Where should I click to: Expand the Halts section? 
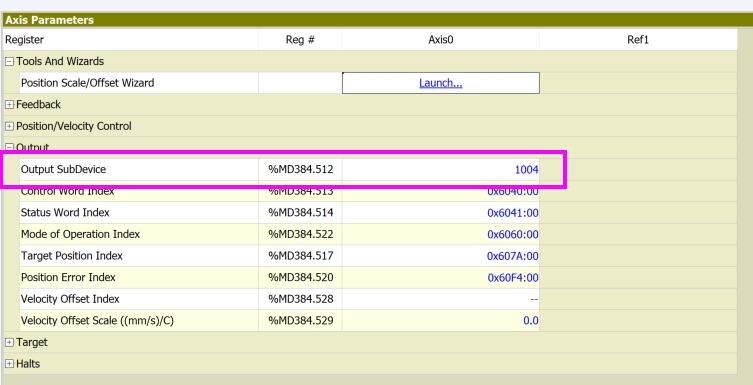(x=9, y=364)
